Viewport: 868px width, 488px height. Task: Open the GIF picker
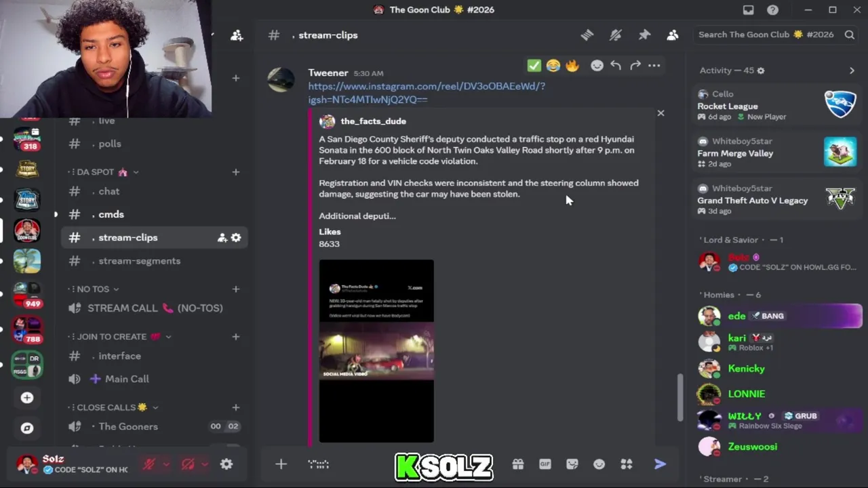(545, 464)
